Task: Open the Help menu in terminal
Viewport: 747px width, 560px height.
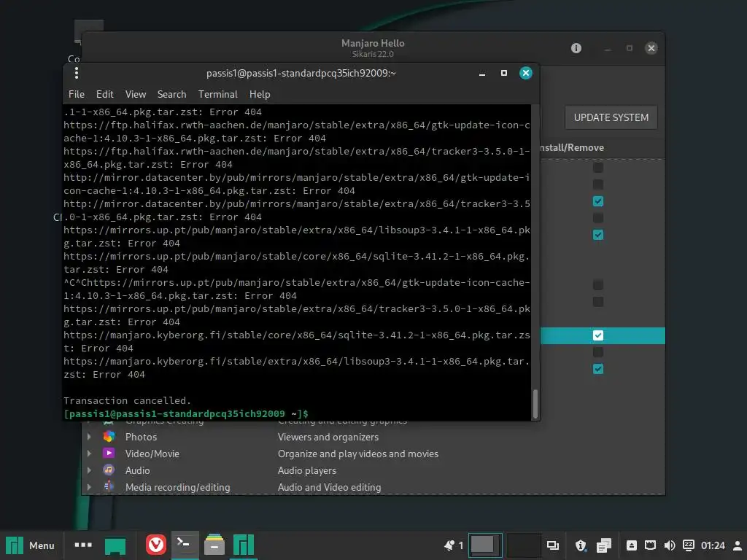Action: [x=260, y=94]
